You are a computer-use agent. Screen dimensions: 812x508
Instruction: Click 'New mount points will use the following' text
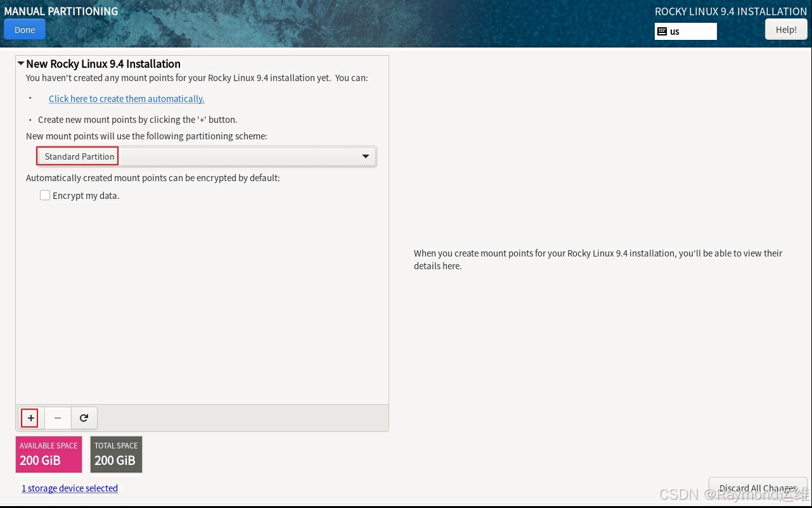pos(146,136)
